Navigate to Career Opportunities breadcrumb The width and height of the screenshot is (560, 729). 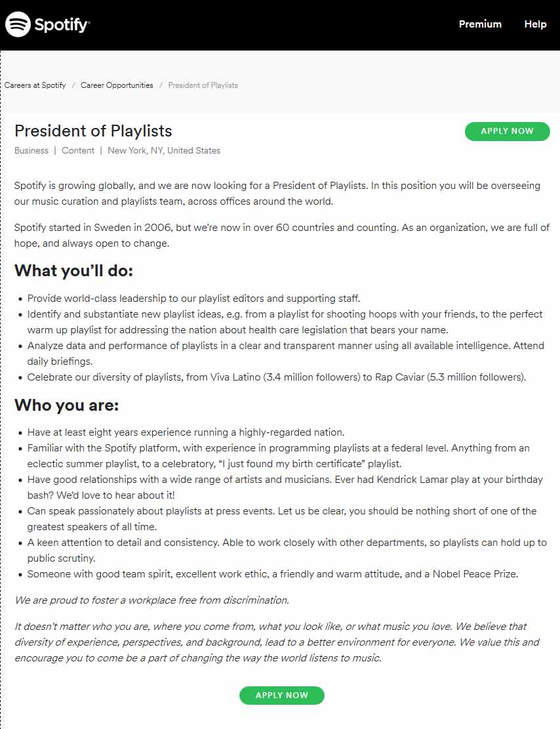pos(117,85)
